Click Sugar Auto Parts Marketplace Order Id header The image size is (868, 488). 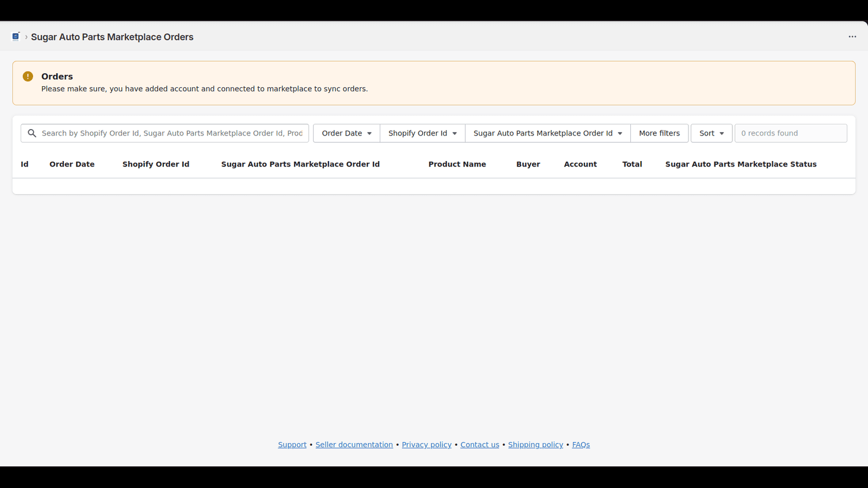(x=301, y=164)
